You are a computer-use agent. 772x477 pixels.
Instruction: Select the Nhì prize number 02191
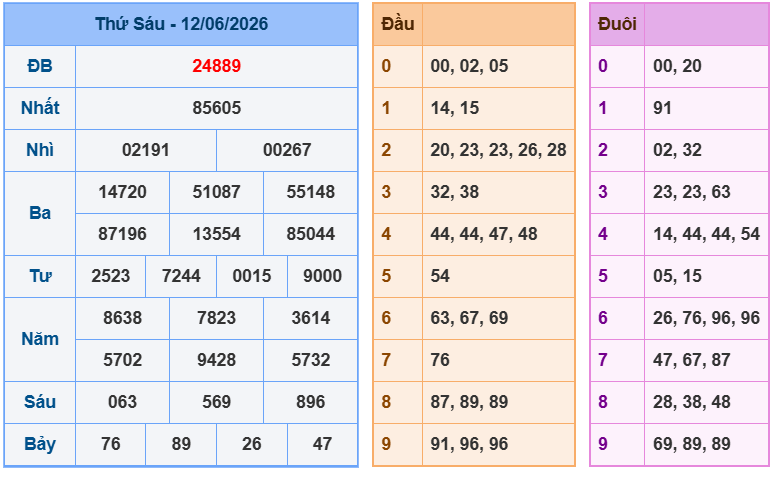[146, 150]
